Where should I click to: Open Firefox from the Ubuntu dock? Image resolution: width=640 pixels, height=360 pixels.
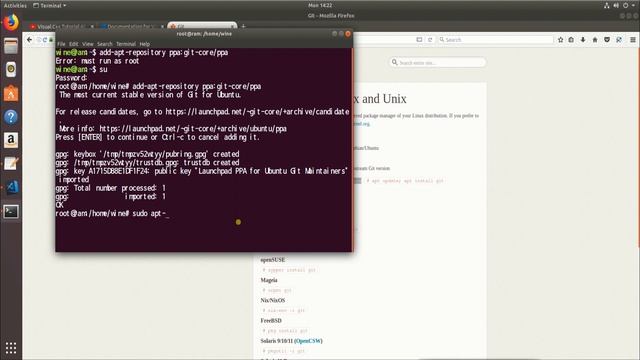pyautogui.click(x=11, y=22)
